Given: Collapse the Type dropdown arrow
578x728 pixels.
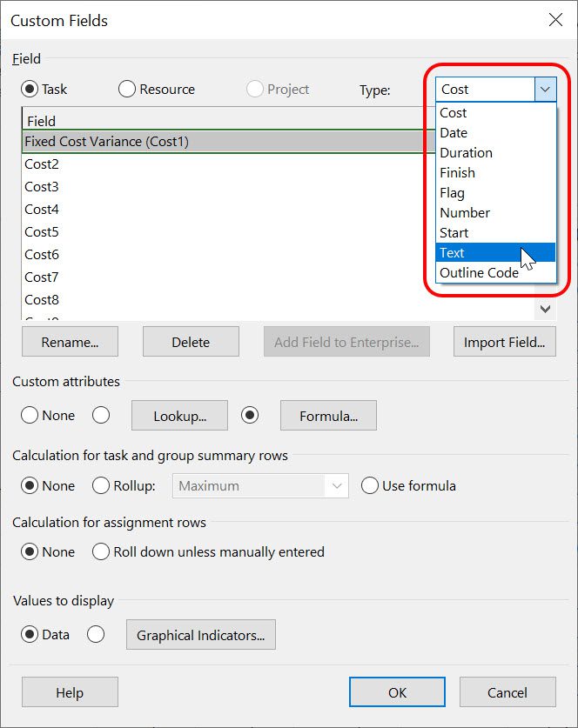Looking at the screenshot, I should point(545,89).
